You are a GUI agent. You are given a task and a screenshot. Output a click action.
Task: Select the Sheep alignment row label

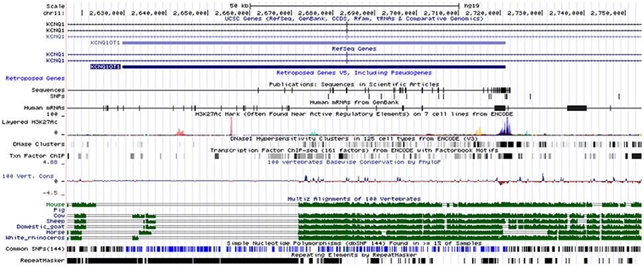pyautogui.click(x=54, y=221)
